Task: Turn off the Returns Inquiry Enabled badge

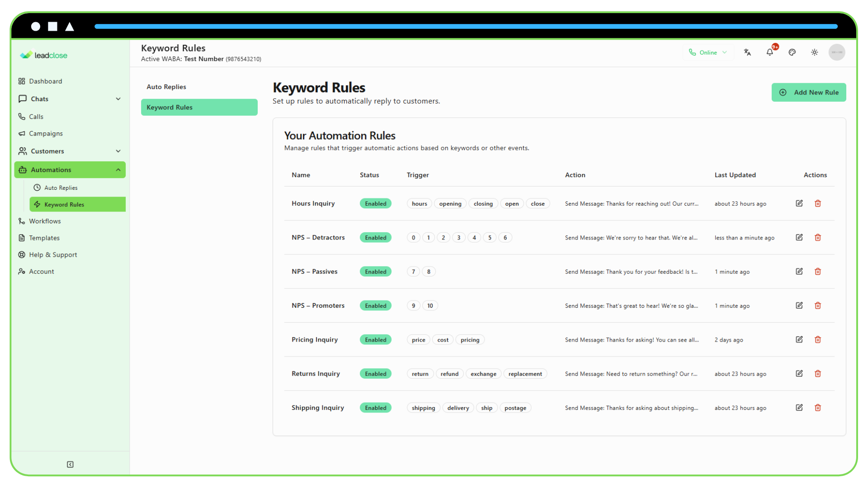Action: click(x=375, y=374)
